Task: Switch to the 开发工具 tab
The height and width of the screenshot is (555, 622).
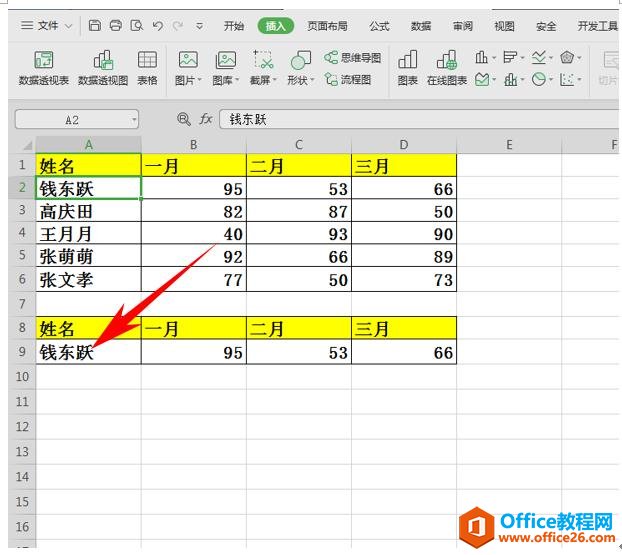Action: click(597, 26)
